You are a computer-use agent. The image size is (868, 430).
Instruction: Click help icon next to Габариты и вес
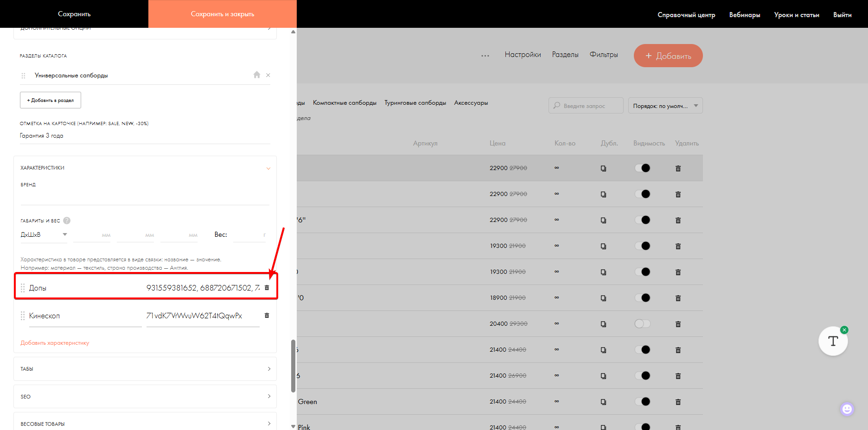pyautogui.click(x=67, y=221)
